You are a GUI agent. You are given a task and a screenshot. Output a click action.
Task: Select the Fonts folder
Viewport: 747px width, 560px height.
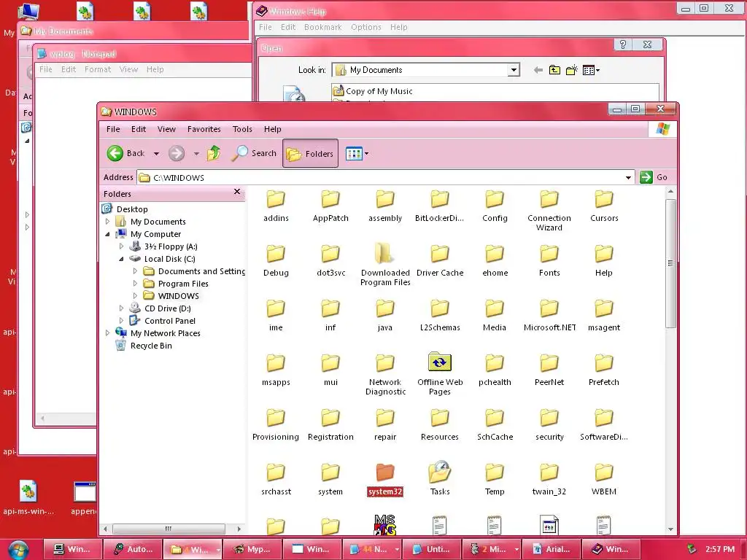(549, 262)
